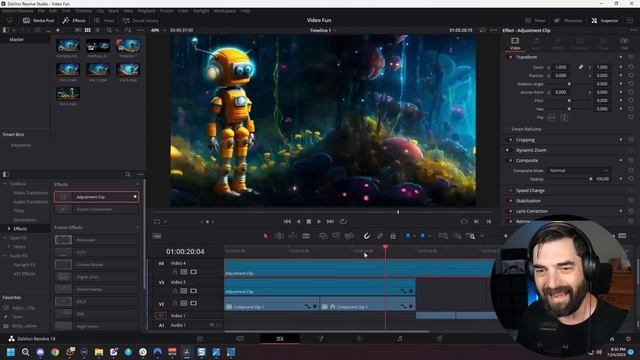Play in reverse with the backward arrow

[x=298, y=221]
